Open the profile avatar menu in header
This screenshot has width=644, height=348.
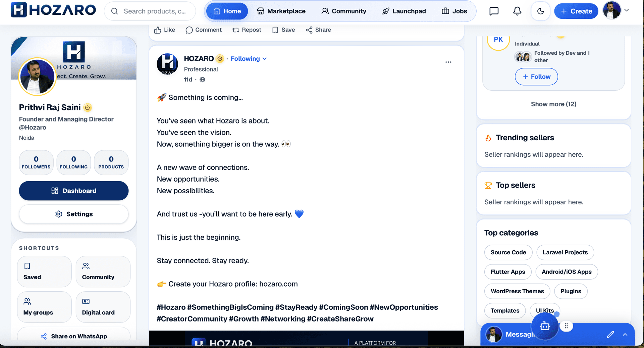(x=611, y=10)
